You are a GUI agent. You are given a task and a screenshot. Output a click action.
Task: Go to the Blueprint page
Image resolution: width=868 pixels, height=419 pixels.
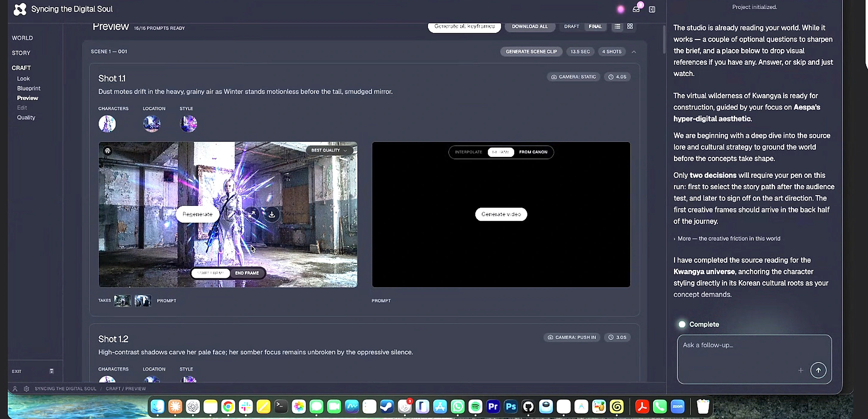click(29, 88)
